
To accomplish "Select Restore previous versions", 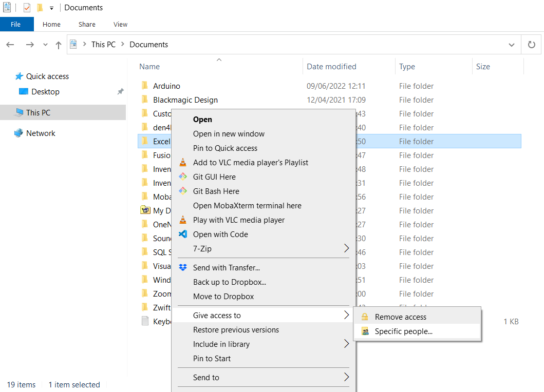I will [236, 330].
